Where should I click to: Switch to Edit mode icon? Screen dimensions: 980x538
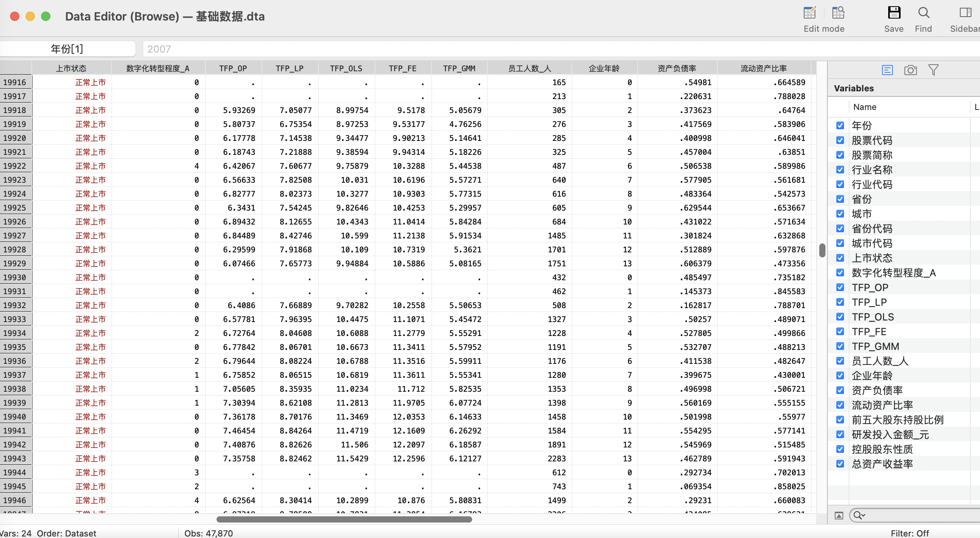pyautogui.click(x=810, y=13)
